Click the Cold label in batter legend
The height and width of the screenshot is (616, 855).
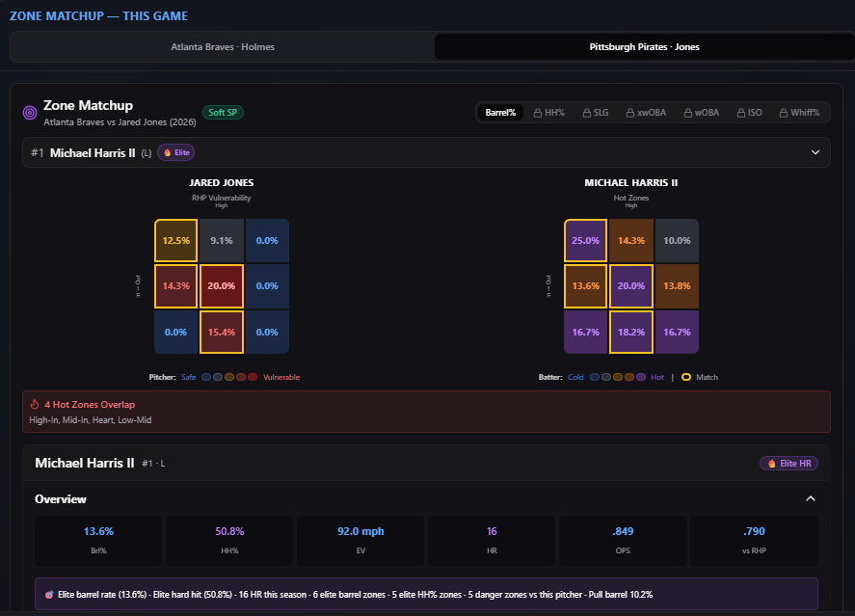(575, 377)
